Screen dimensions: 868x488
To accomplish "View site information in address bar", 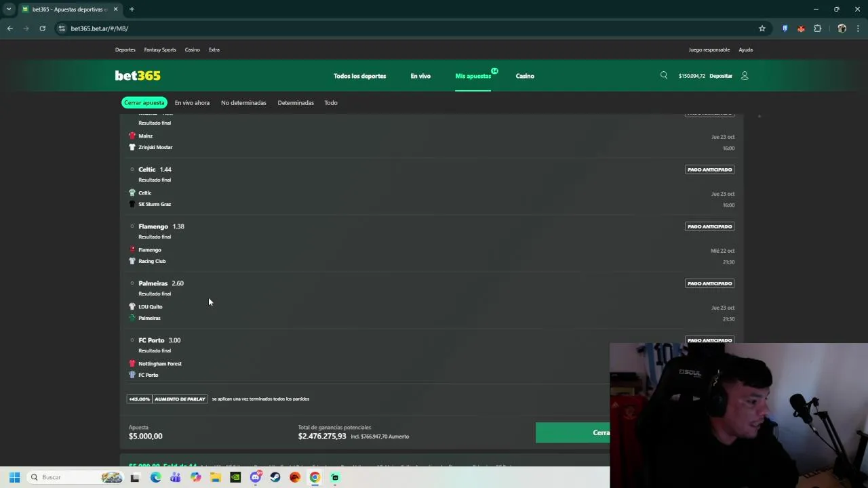I will 62,28.
